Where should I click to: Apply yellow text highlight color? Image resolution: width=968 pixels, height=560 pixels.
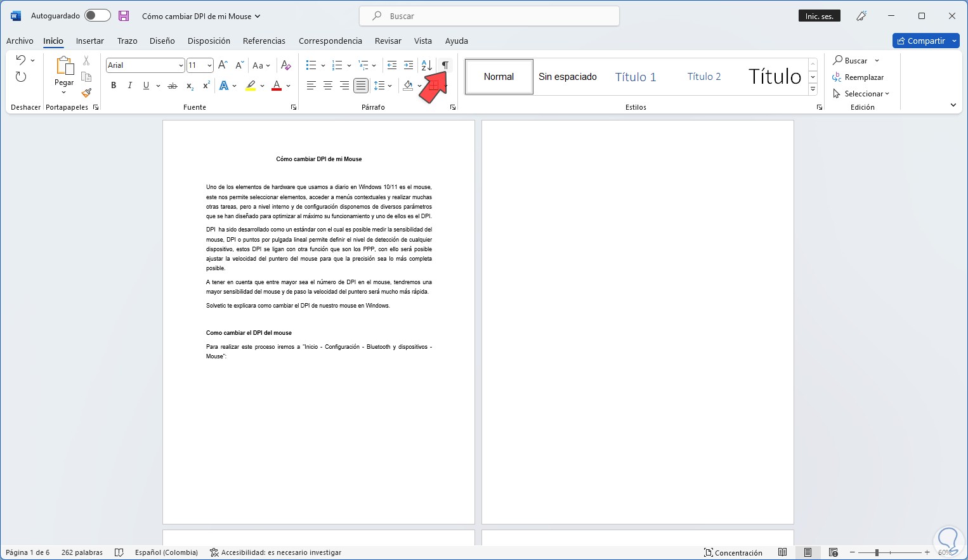(251, 86)
